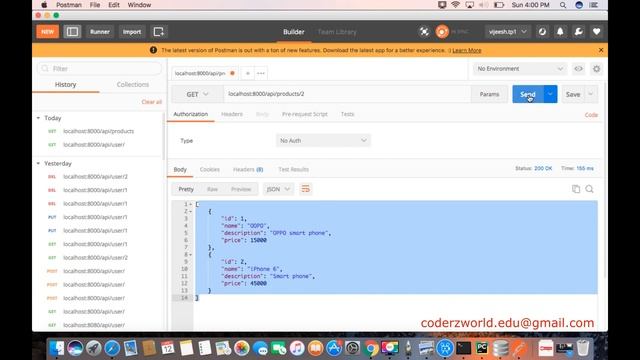Collapse JSON object fold arrow on line 8
Viewport: 640px width, 360px height.
[190, 255]
